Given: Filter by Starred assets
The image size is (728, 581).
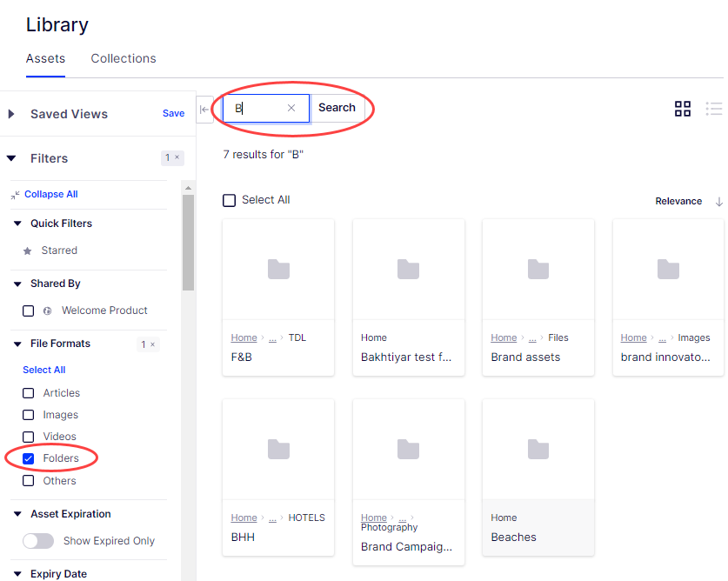Looking at the screenshot, I should coord(50,250).
